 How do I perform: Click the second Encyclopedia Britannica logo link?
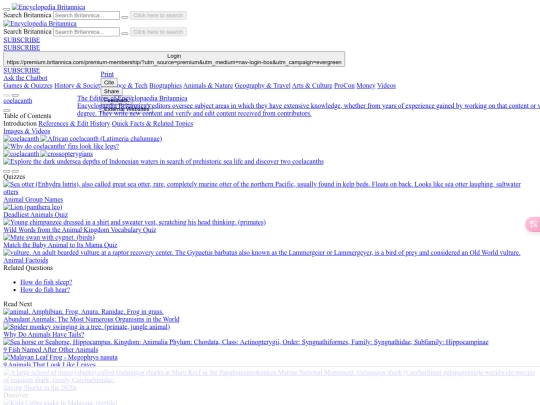pos(40,24)
